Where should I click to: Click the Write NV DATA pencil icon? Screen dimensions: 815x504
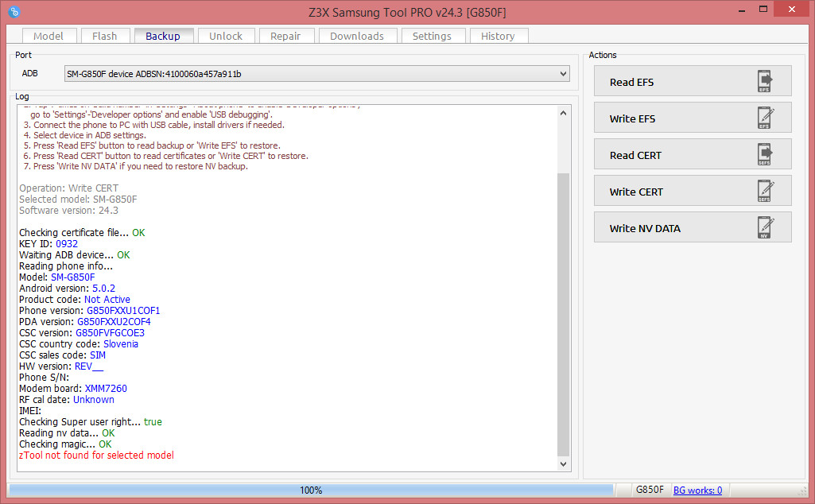[x=765, y=227]
